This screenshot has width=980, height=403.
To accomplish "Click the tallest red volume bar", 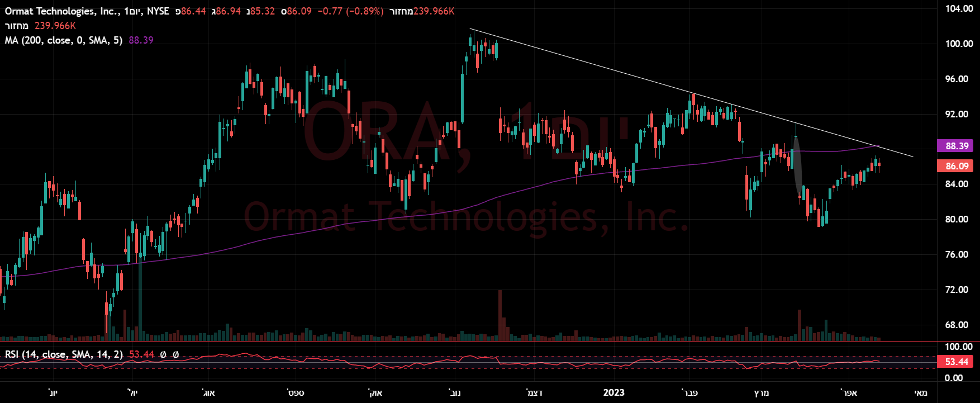I will pos(500,315).
